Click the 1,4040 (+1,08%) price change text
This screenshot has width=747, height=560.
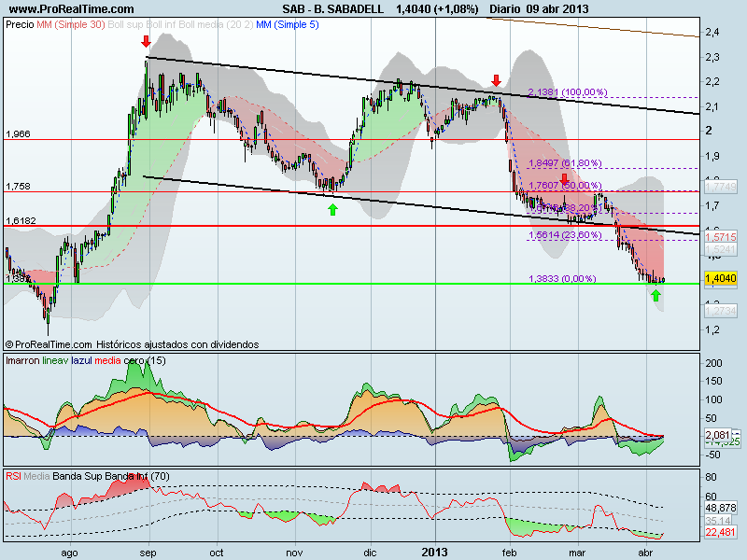437,9
